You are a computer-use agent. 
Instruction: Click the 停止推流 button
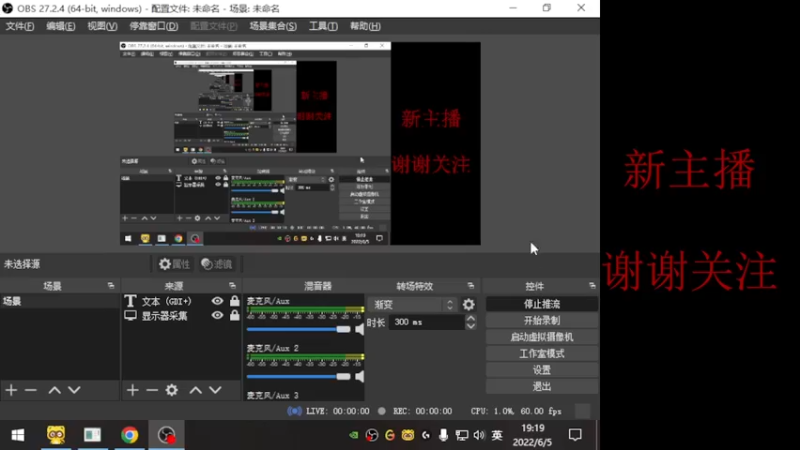(x=542, y=304)
